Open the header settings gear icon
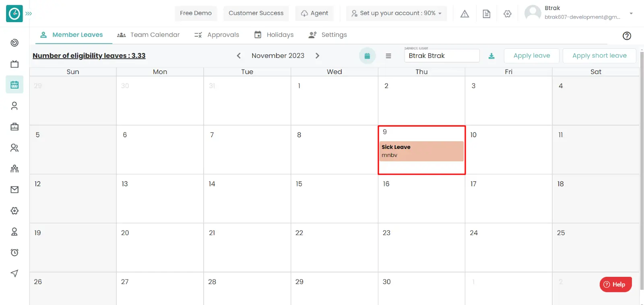Image resolution: width=644 pixels, height=305 pixels. coord(508,14)
